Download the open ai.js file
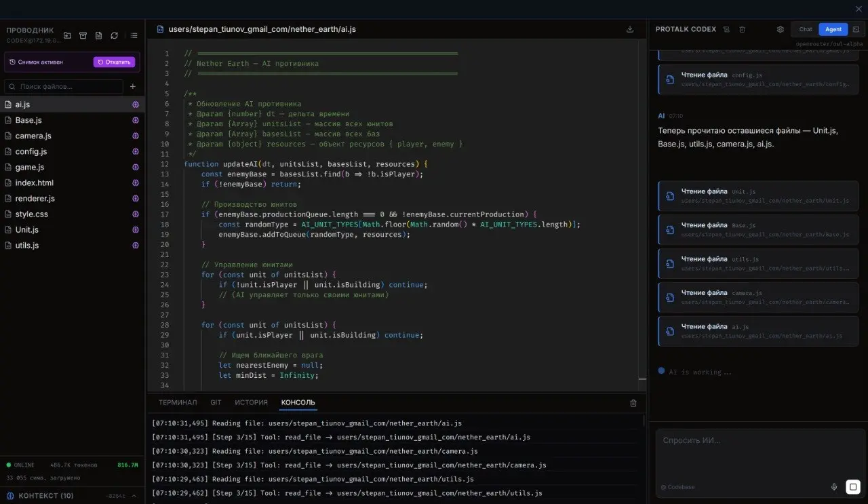Viewport: 868px width, 504px height. tap(630, 29)
